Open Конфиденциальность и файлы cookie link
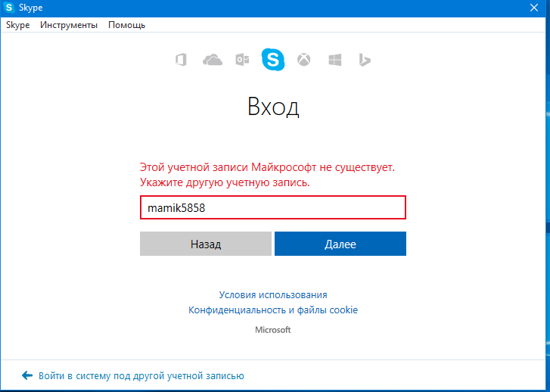The height and width of the screenshot is (392, 550). pos(273,310)
